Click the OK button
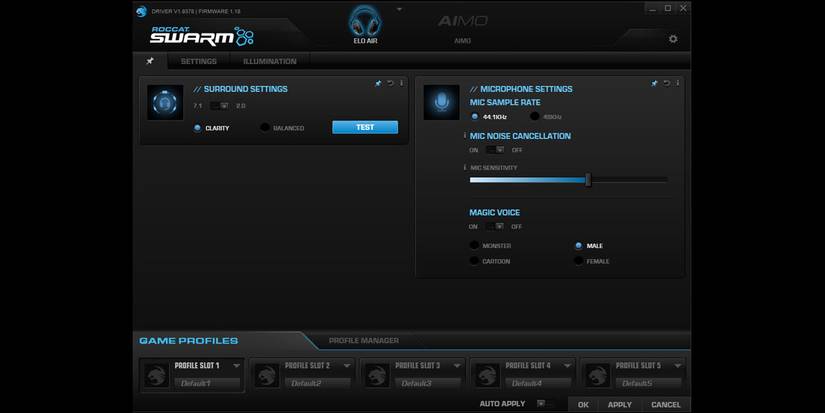This screenshot has height=413, width=825. click(583, 405)
